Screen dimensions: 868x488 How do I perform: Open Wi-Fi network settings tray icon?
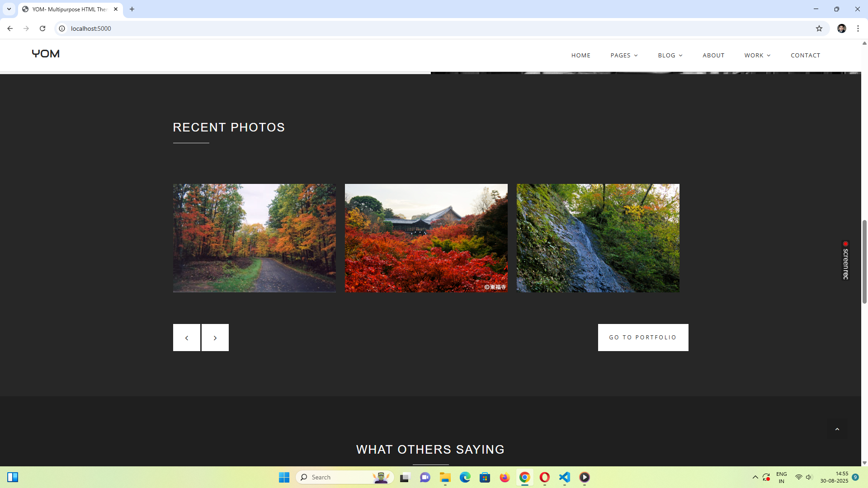(x=798, y=477)
